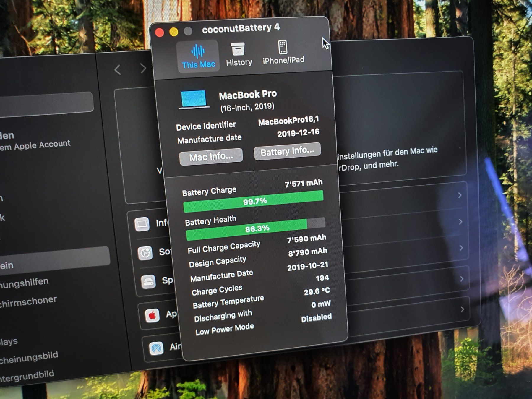Switch to the iPhone/iPad tab
Image resolution: width=532 pixels, height=399 pixels.
tap(283, 52)
